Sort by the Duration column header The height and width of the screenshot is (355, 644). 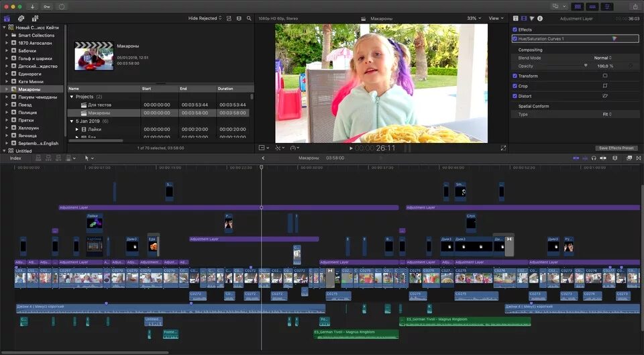click(x=235, y=89)
